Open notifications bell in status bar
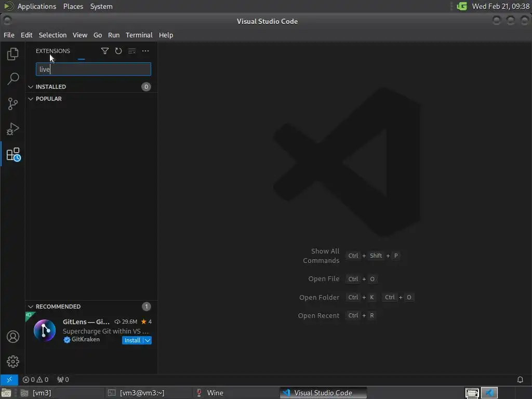The height and width of the screenshot is (399, 532). pyautogui.click(x=520, y=380)
